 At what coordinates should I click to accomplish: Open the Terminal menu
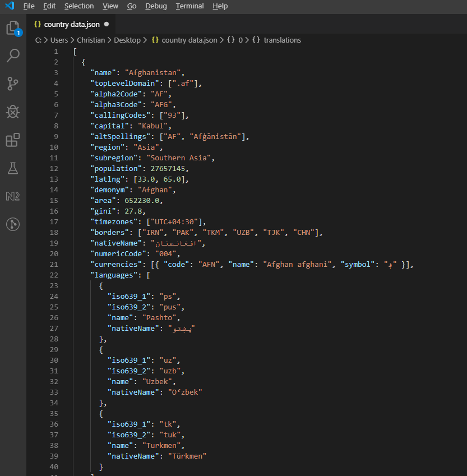point(190,6)
